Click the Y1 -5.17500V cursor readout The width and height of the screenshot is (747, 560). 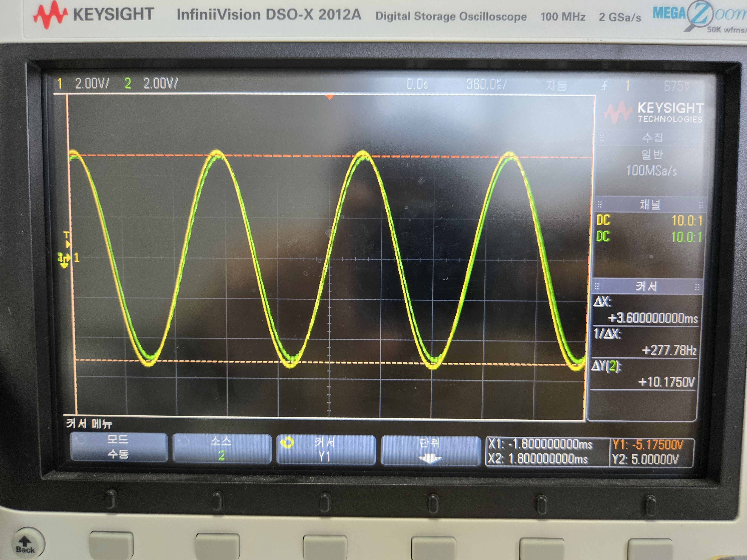[648, 445]
